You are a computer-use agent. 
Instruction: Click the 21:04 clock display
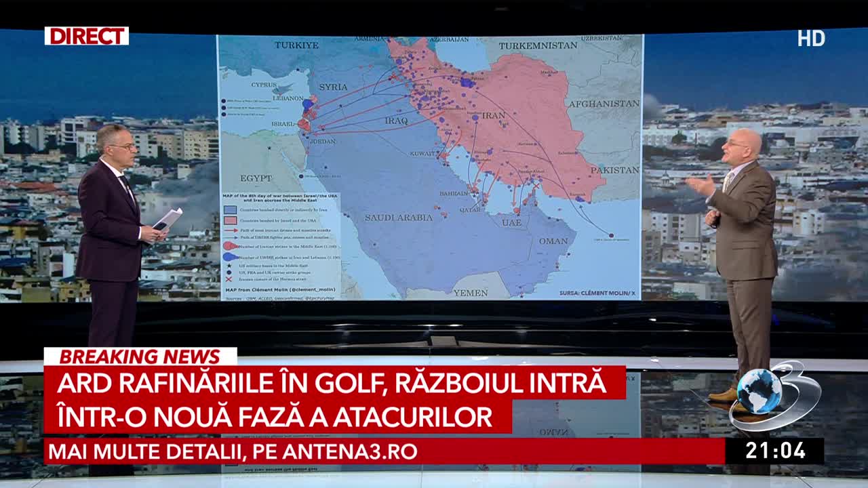pos(775,451)
